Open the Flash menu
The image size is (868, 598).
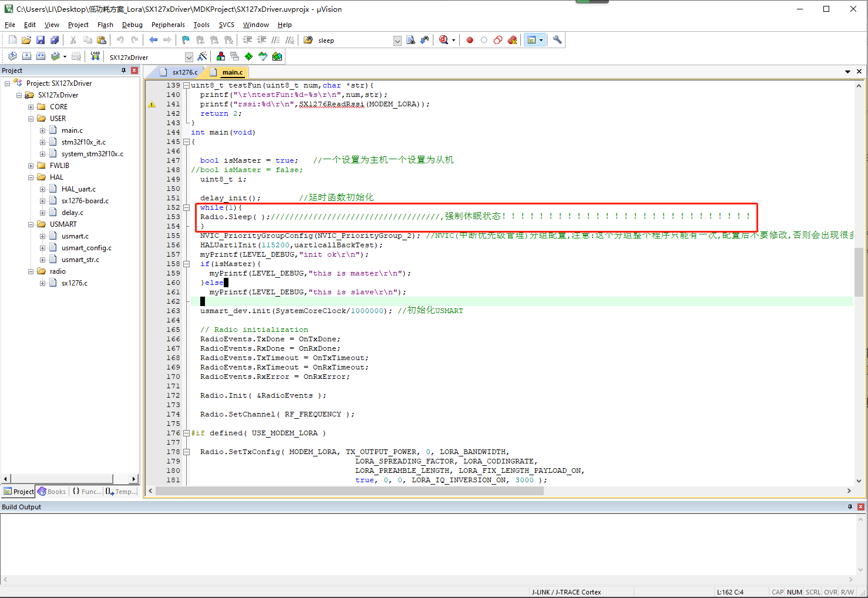(x=105, y=25)
